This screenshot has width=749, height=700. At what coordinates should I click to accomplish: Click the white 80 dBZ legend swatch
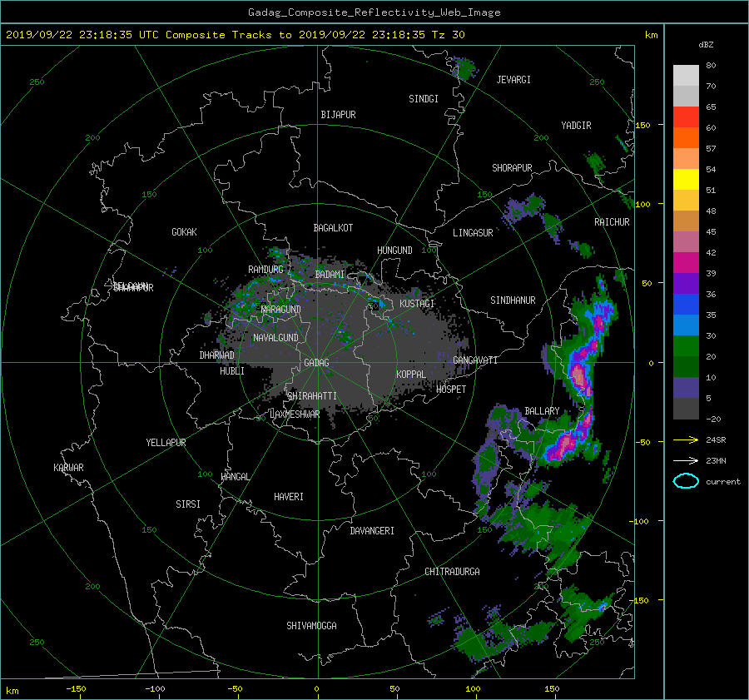tap(686, 75)
